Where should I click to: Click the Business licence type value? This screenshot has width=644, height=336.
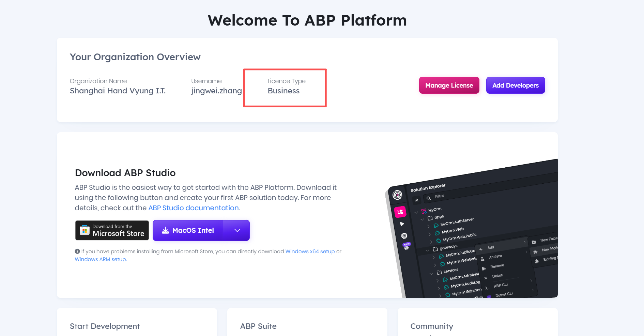pyautogui.click(x=283, y=91)
